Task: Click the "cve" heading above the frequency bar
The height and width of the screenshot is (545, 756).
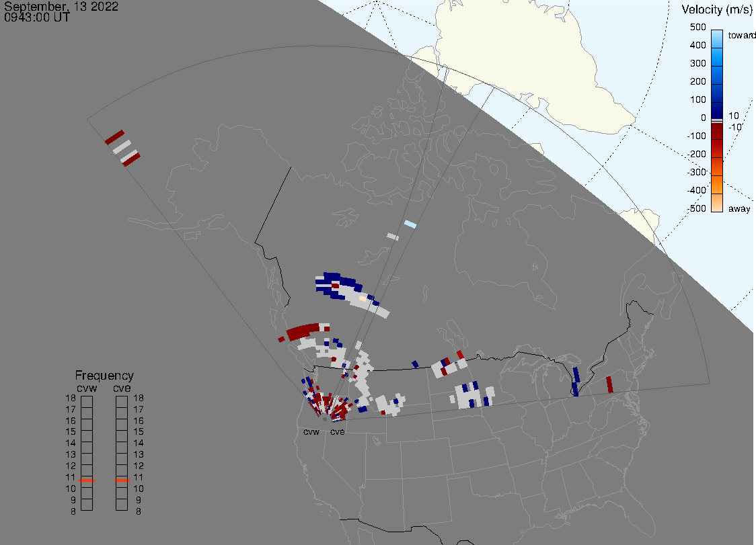Action: pos(122,388)
